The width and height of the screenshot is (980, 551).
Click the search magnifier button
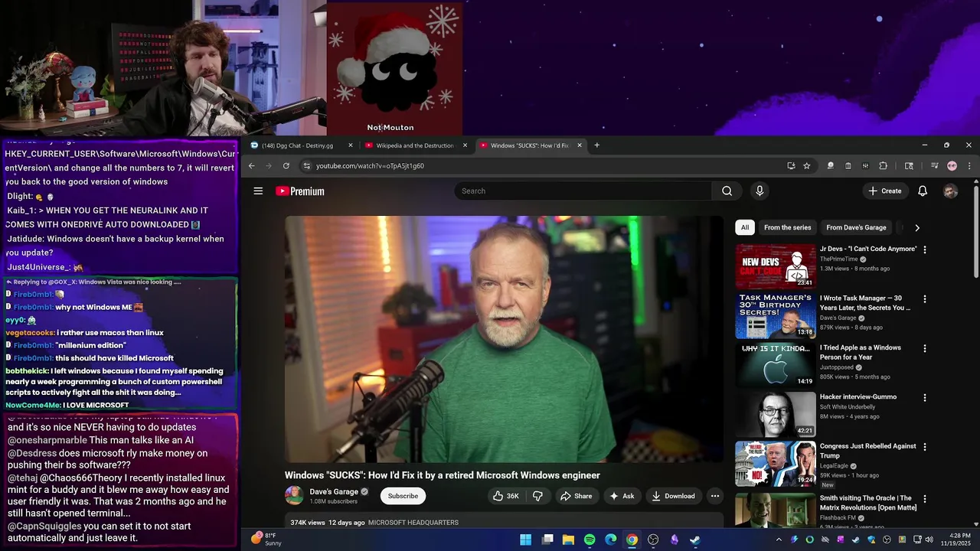point(727,191)
